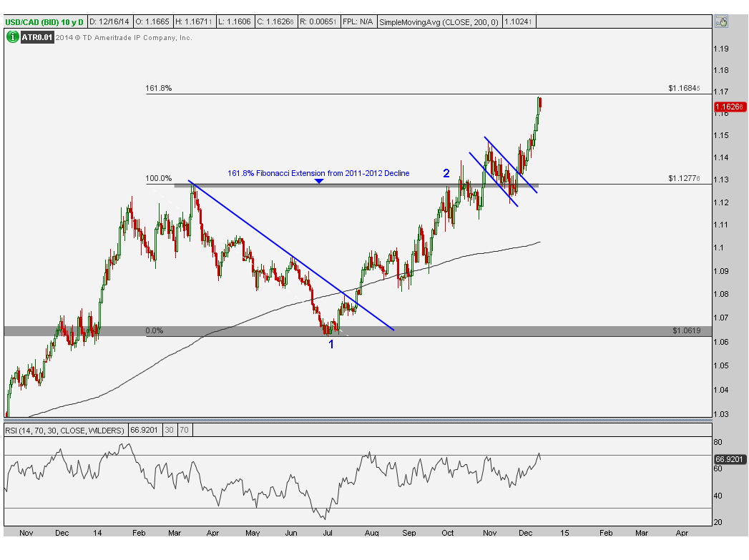Click the $1.16845 price label
This screenshot has height=560, width=749.
point(684,88)
